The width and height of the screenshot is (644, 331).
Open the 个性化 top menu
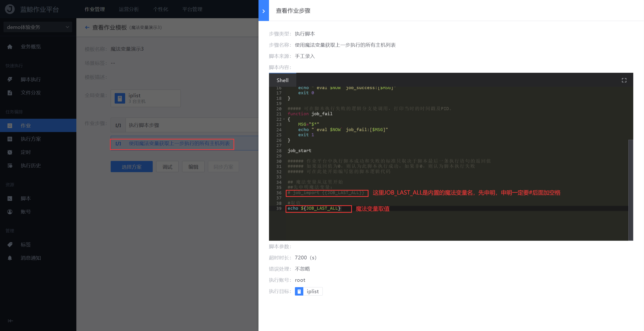(x=160, y=9)
